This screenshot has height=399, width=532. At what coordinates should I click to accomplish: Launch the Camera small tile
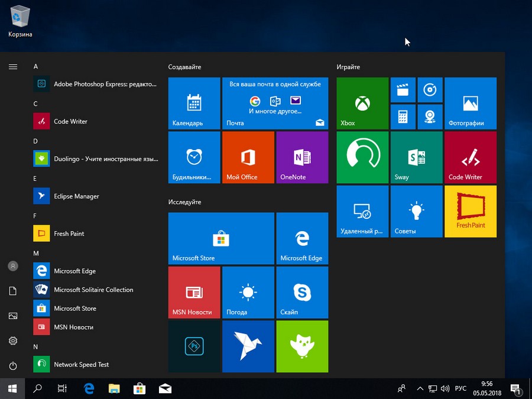[x=430, y=116]
